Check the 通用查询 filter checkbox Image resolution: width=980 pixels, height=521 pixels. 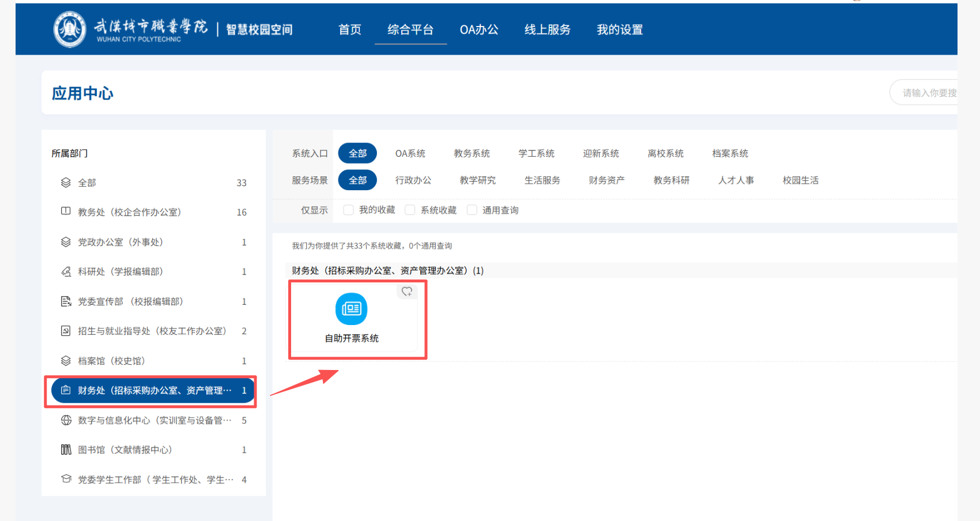click(x=472, y=210)
